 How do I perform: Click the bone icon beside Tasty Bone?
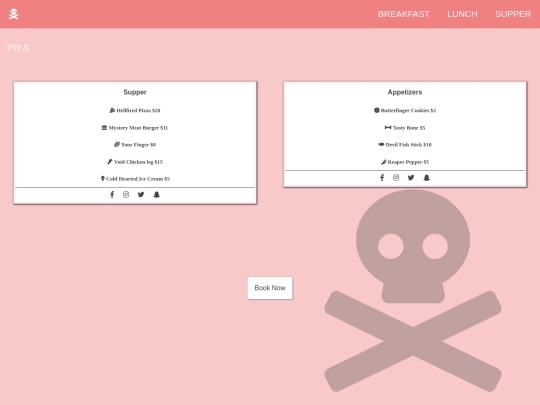pyautogui.click(x=388, y=127)
